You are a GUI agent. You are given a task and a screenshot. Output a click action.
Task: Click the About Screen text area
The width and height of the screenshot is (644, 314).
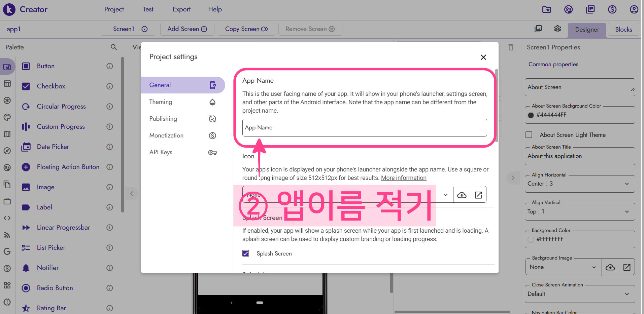coord(580,87)
